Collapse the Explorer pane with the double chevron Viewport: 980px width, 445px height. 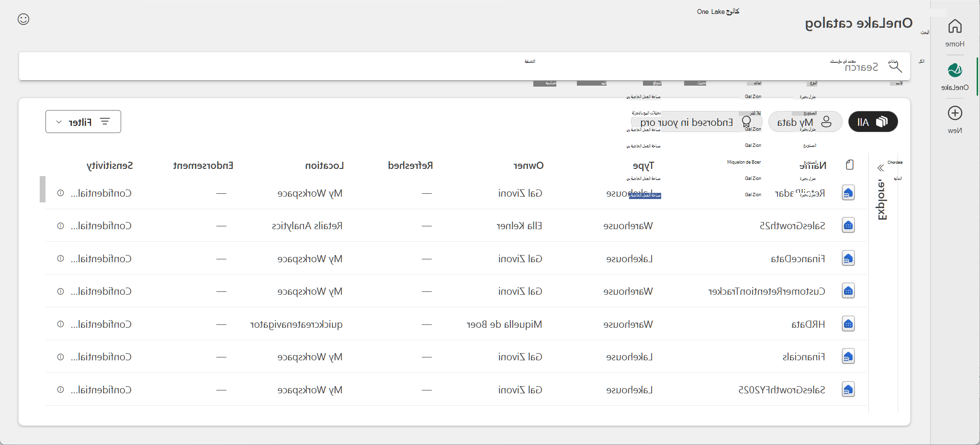pos(880,168)
